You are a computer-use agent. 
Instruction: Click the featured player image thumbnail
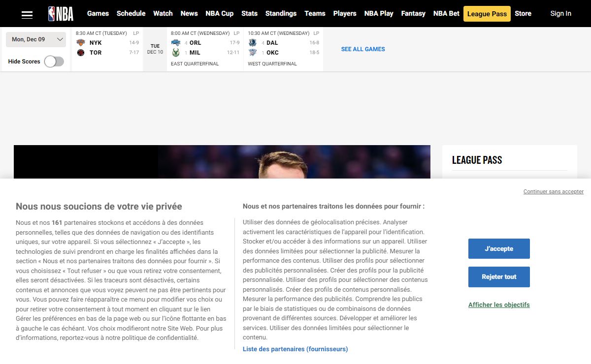click(x=222, y=162)
